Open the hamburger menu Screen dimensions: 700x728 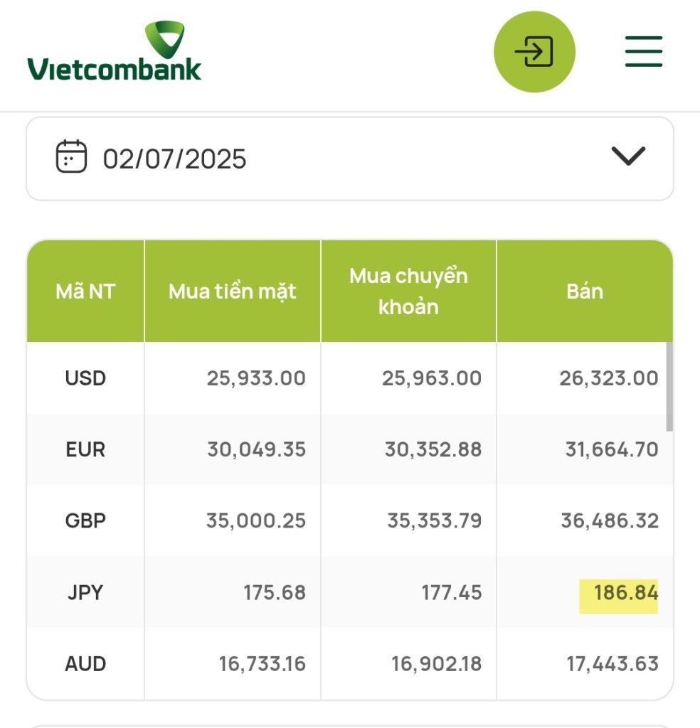pyautogui.click(x=643, y=51)
